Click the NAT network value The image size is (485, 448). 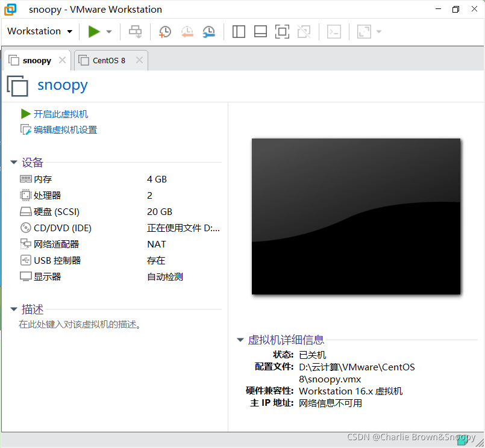pyautogui.click(x=157, y=244)
